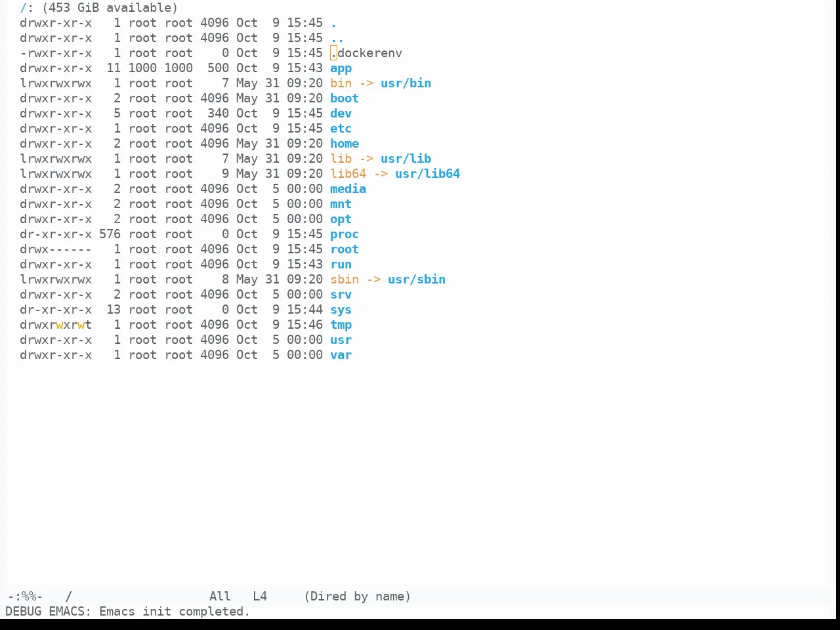
Task: Click the 'drwxrwxrwt' permissions of tmp
Action: coord(56,325)
